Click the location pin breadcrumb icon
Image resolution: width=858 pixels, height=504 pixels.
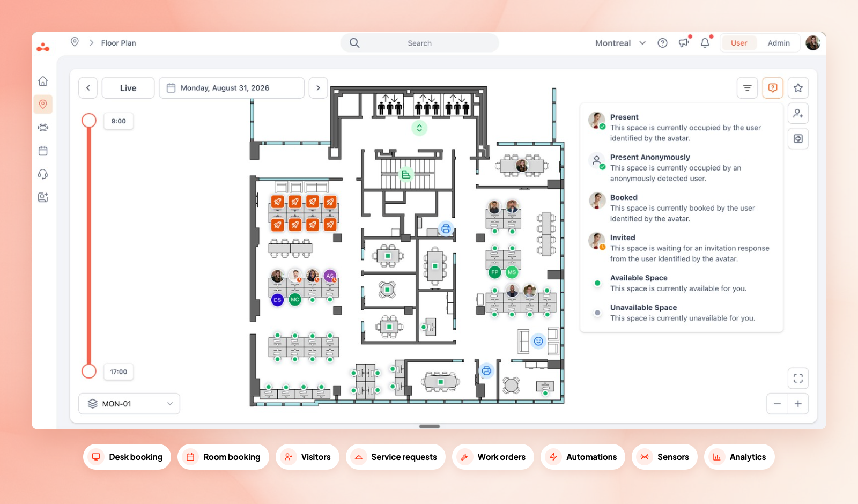pos(75,42)
